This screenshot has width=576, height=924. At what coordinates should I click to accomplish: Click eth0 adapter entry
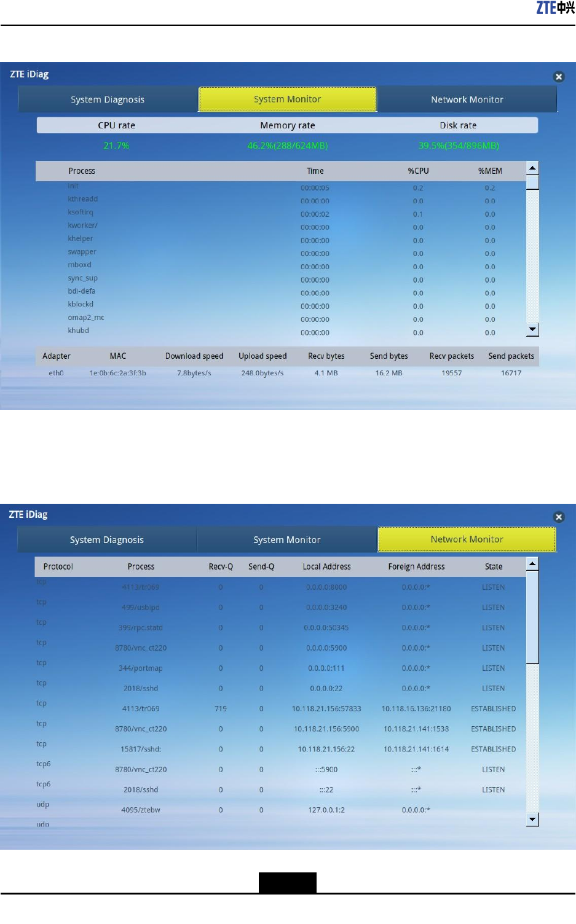[56, 373]
